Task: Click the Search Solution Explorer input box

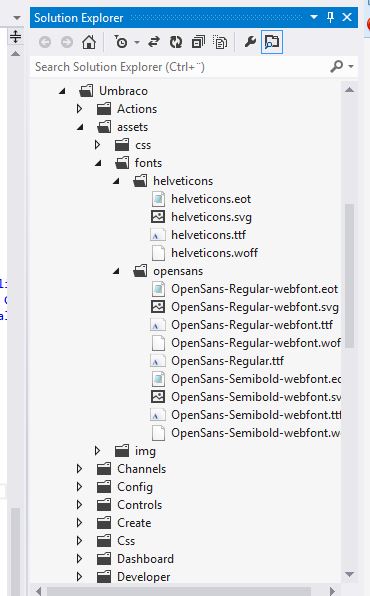Action: [181, 67]
